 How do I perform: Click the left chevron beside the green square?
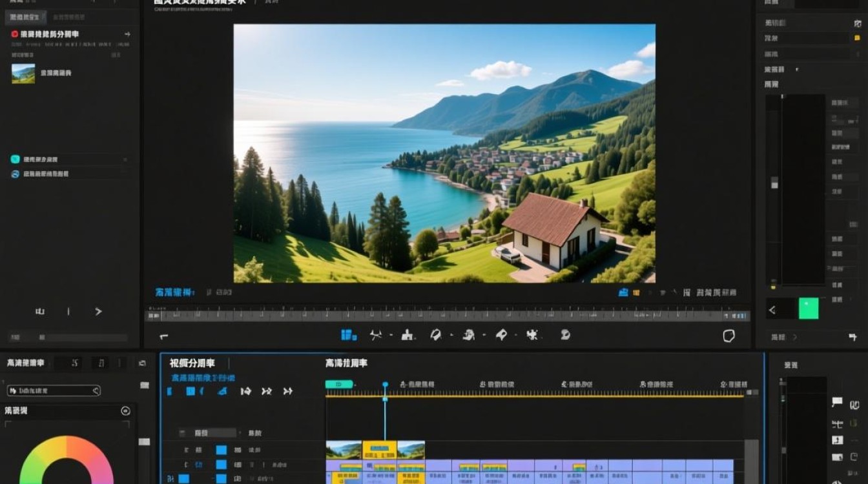pos(772,310)
